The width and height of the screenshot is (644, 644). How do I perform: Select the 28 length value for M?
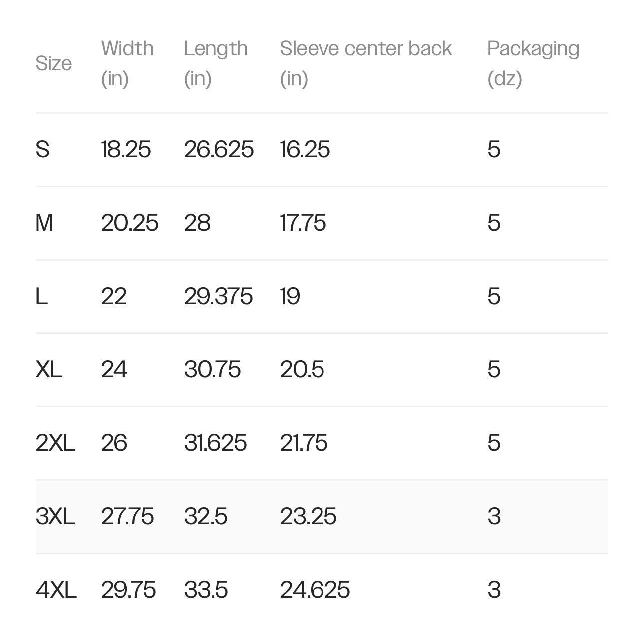coord(197,223)
